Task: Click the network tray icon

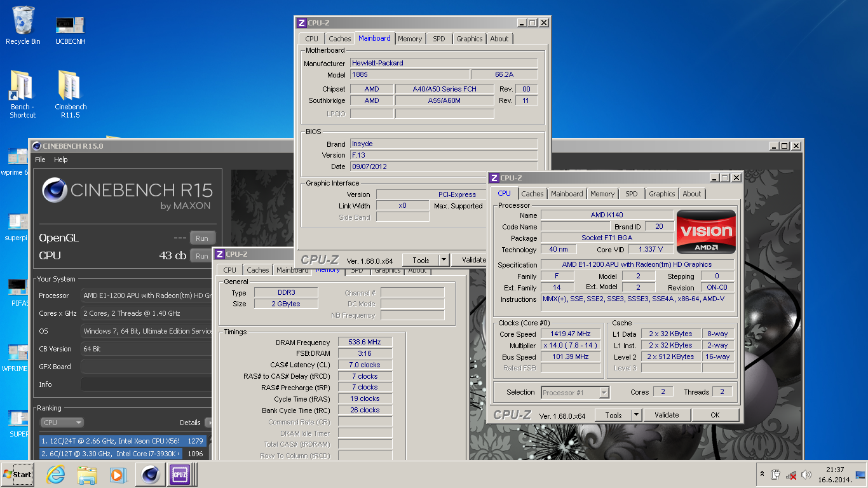Action: (791, 475)
